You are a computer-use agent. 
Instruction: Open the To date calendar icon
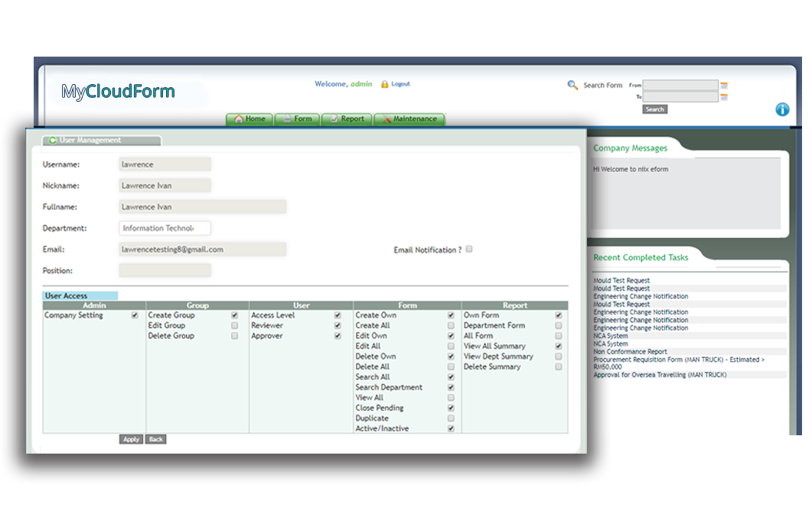(x=724, y=97)
